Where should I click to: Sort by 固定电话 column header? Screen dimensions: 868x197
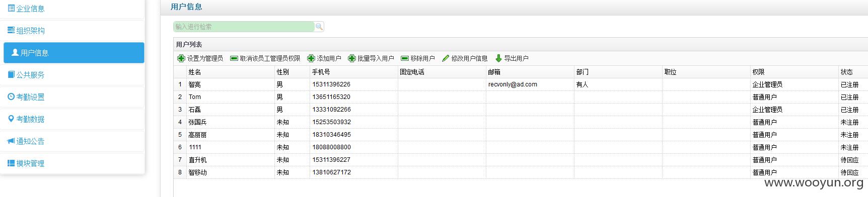(x=442, y=72)
